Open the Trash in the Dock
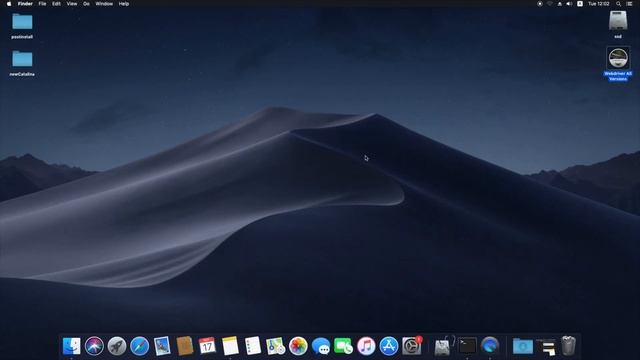The image size is (640, 360). pos(568,346)
